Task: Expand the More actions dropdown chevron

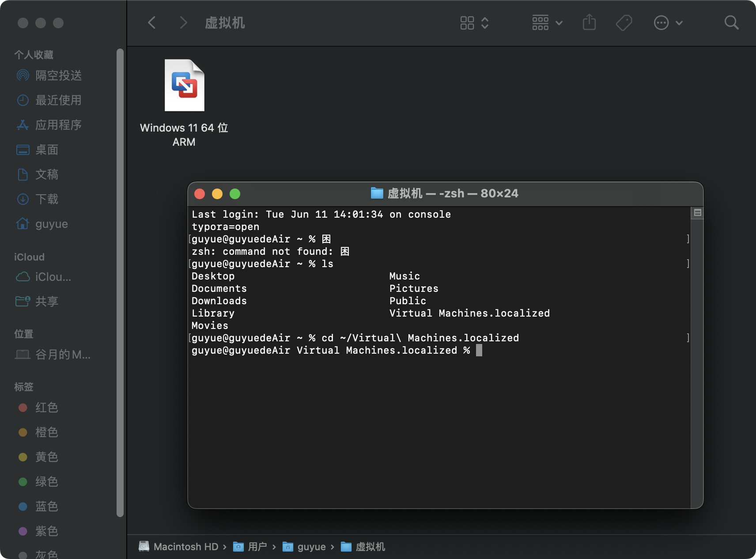Action: coord(679,23)
